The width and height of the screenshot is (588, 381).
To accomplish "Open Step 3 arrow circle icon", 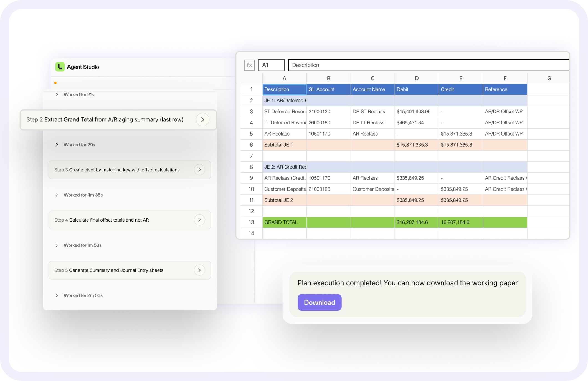I will [199, 170].
